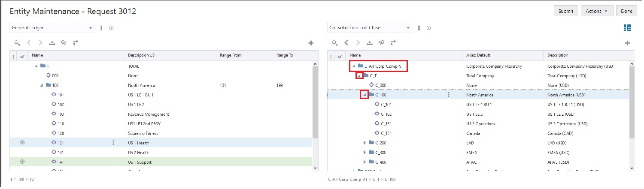This screenshot has width=644, height=189.
Task: Click next arrow in General Ledger toolbar
Action: 40,43
